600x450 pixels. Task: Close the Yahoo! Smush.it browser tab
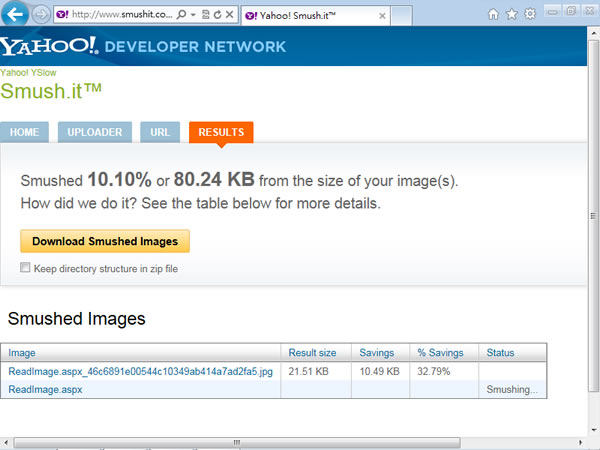tap(382, 16)
